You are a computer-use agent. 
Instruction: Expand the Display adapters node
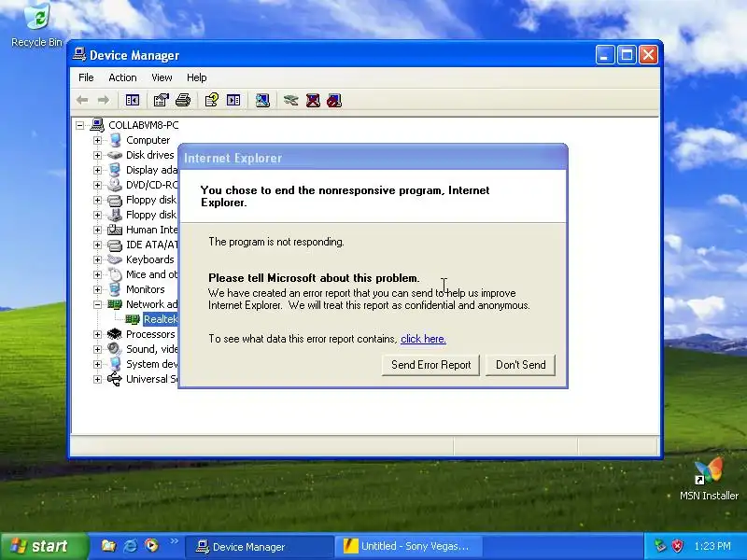tap(97, 170)
